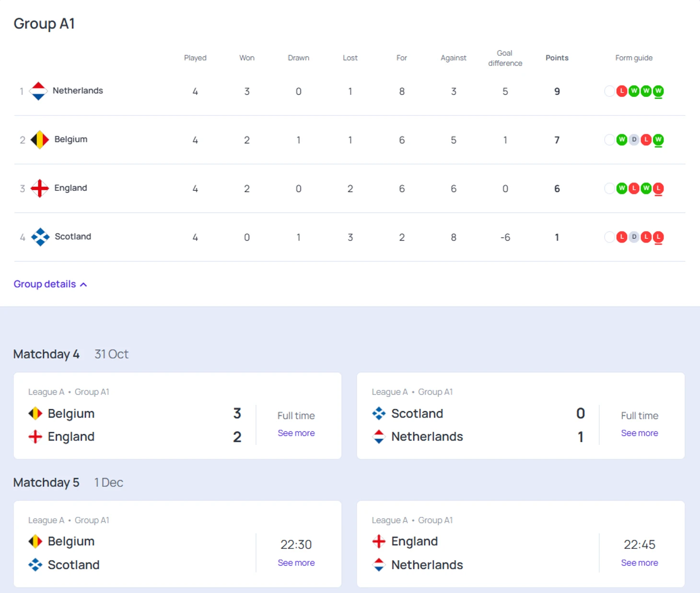Collapse the Group details section
The width and height of the screenshot is (700, 593).
click(x=45, y=284)
